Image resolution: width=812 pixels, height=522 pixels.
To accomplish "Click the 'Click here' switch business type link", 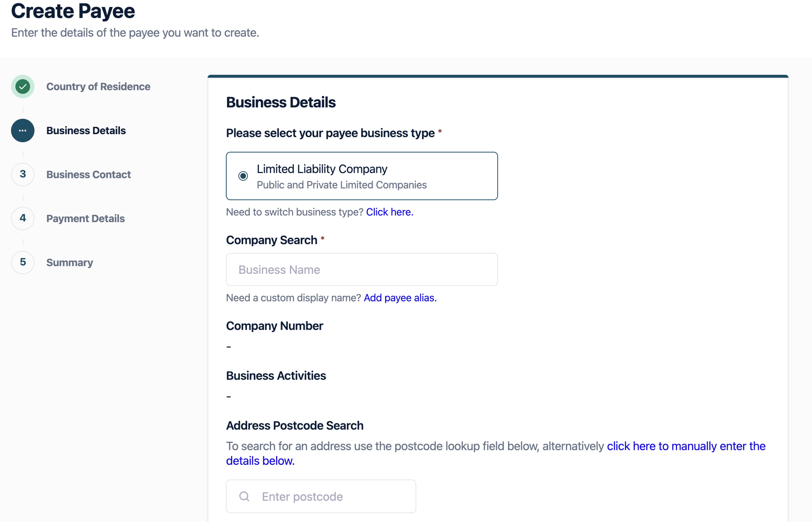I will 389,212.
